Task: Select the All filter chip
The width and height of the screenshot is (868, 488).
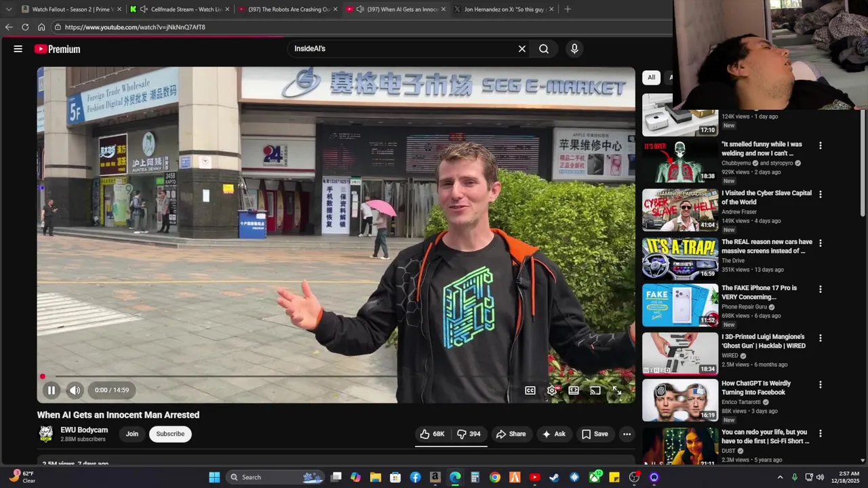Action: (x=651, y=77)
